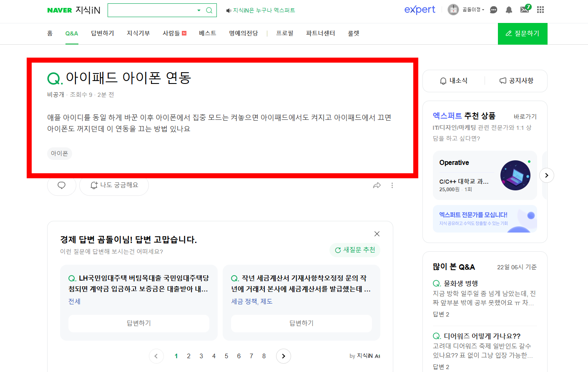Screen dimensions: 588x372
Task: Open the 지식iN은 누구나 엑스퍼트 announcement
Action: click(x=261, y=10)
